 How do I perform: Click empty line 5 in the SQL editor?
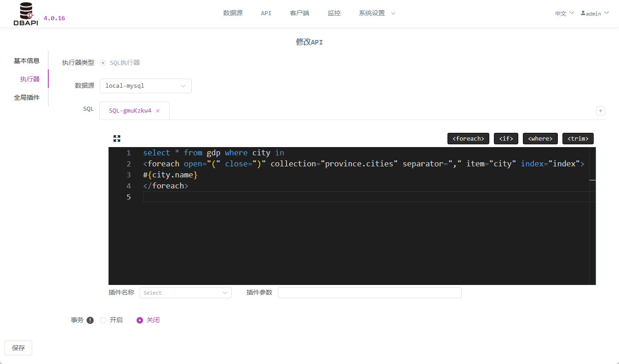[366, 197]
